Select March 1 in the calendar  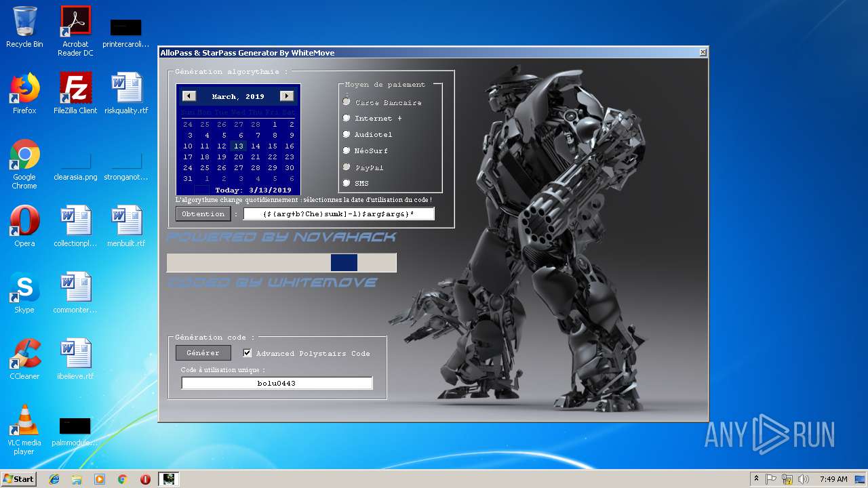(x=275, y=125)
